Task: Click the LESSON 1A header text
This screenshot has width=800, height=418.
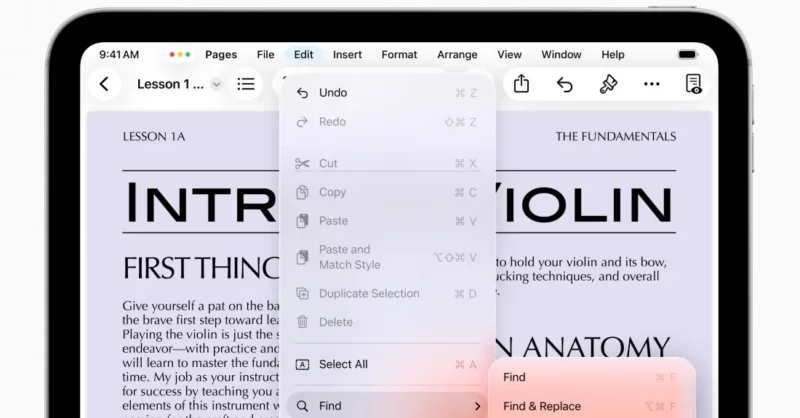Action: (154, 137)
